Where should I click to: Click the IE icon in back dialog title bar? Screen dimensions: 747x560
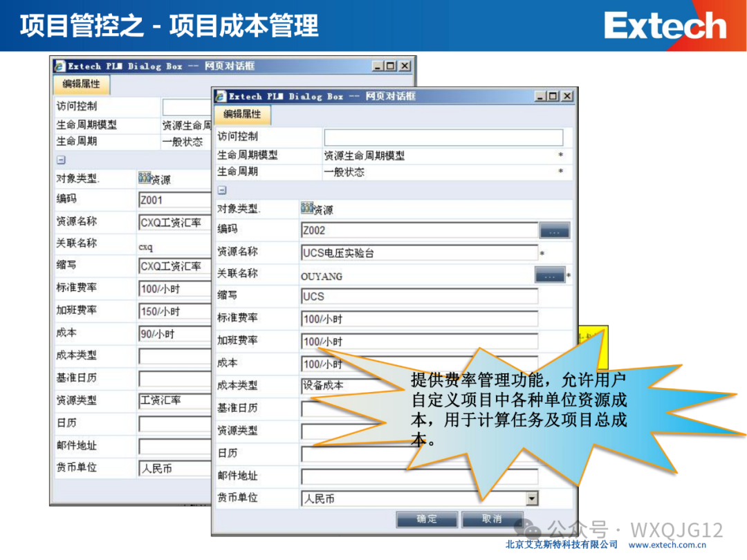[x=59, y=66]
